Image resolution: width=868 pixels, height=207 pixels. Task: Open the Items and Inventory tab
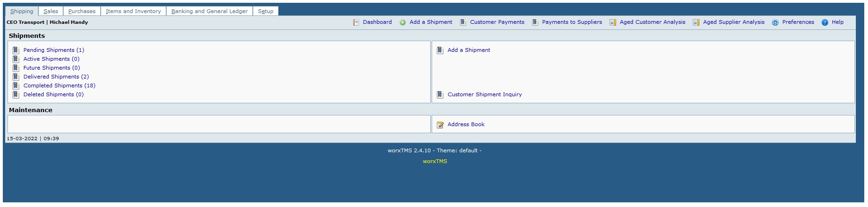click(133, 11)
